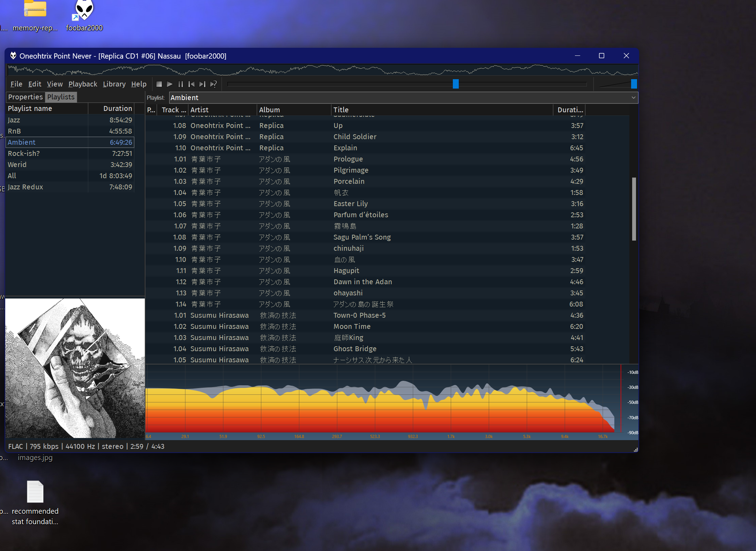The height and width of the screenshot is (551, 756).
Task: Sort by track Durati... column header
Action: (x=569, y=110)
